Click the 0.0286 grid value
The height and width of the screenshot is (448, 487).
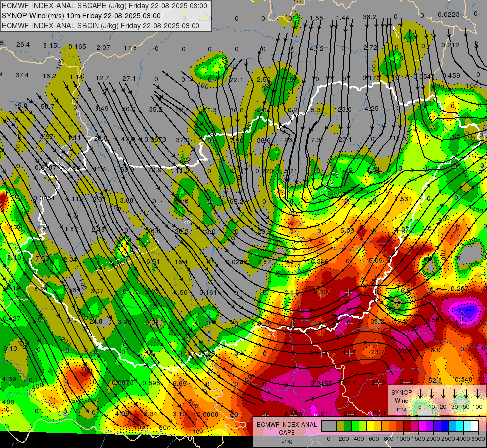tap(237, 262)
